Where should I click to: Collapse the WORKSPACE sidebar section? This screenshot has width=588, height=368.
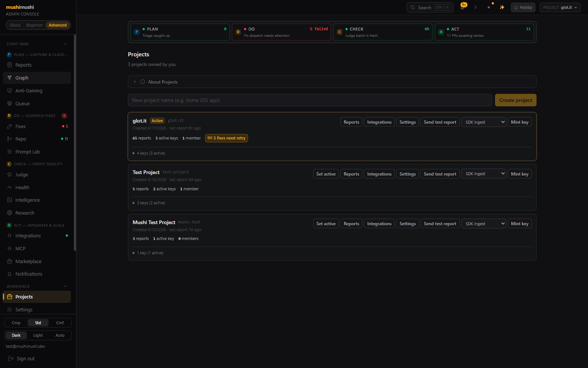(x=37, y=286)
